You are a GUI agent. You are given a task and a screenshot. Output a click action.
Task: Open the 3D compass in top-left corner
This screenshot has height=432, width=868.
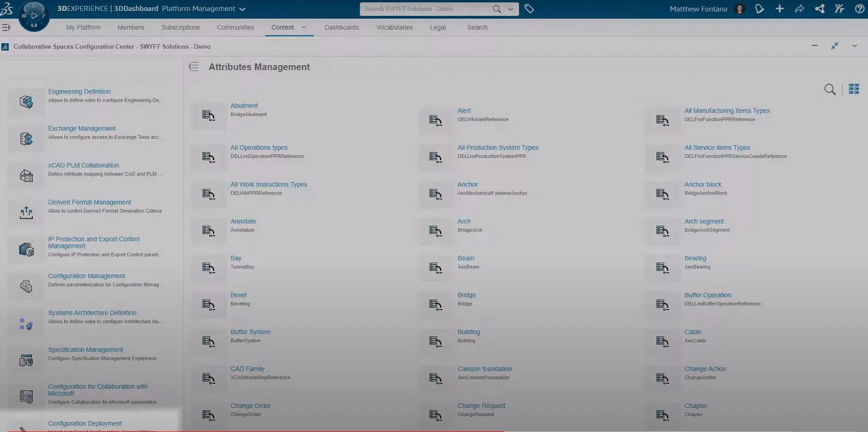tap(34, 16)
